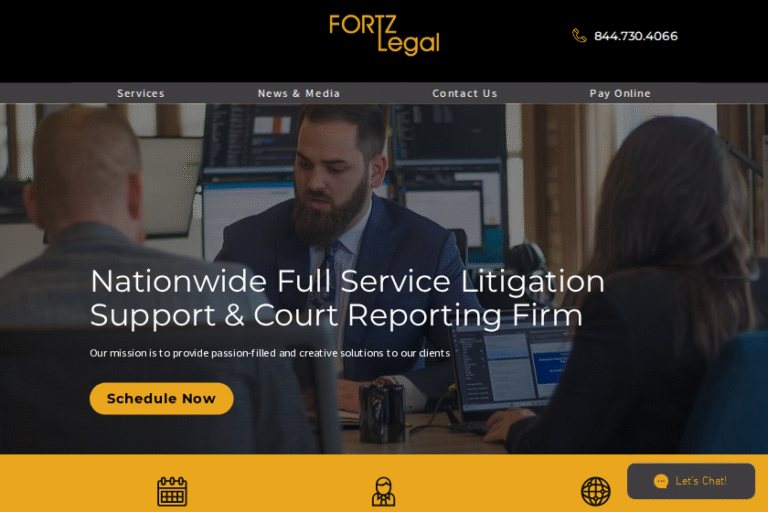This screenshot has height=512, width=768.
Task: Open the Let's Chat! widget
Action: click(x=691, y=481)
